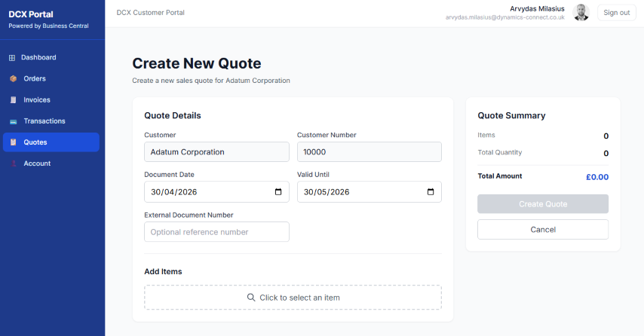Click the Orders box icon
This screenshot has height=336, width=644.
13,78
